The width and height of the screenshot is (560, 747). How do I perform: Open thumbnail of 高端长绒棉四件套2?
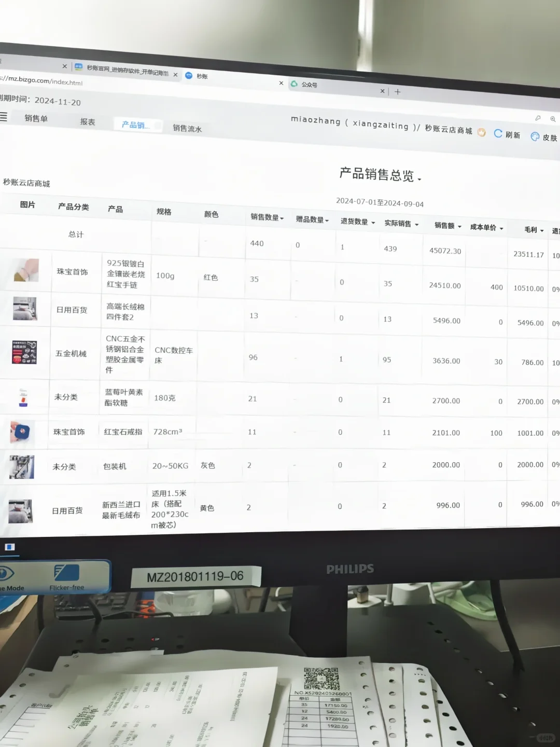coord(25,308)
